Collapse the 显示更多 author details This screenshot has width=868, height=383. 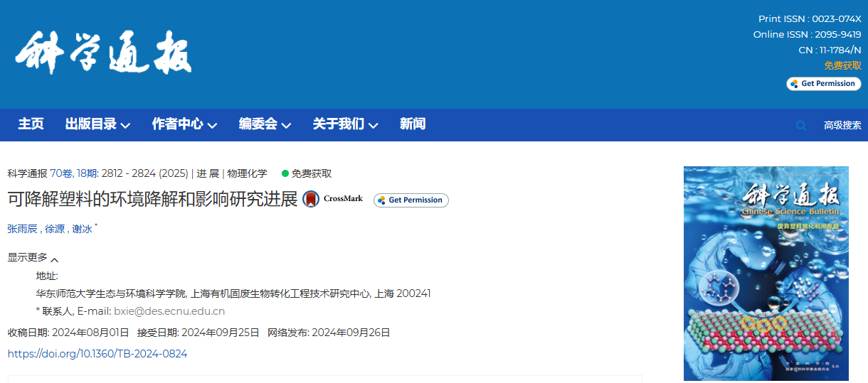point(33,258)
